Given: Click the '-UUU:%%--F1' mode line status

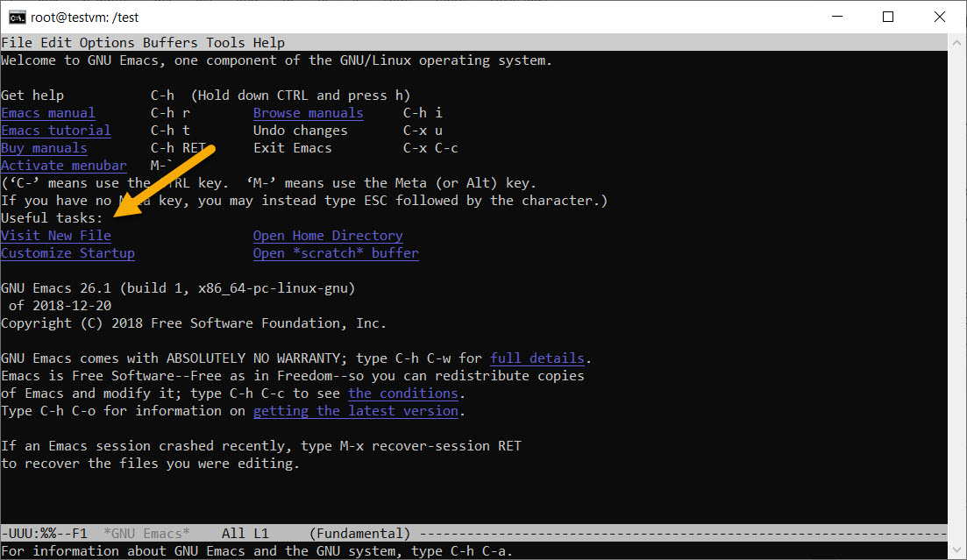Looking at the screenshot, I should (x=45, y=534).
